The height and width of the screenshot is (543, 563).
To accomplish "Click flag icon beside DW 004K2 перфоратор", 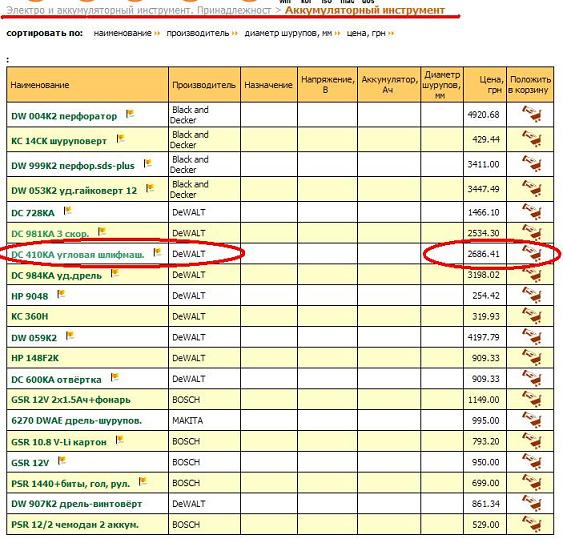I will click(x=130, y=114).
